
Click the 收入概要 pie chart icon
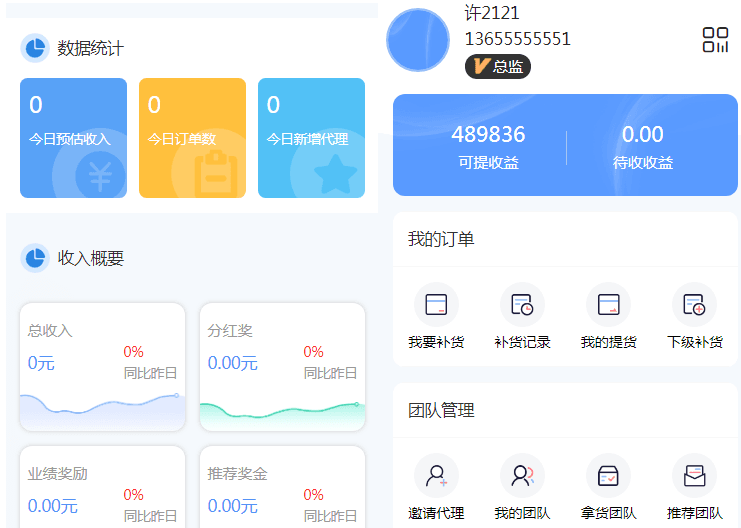click(35, 258)
